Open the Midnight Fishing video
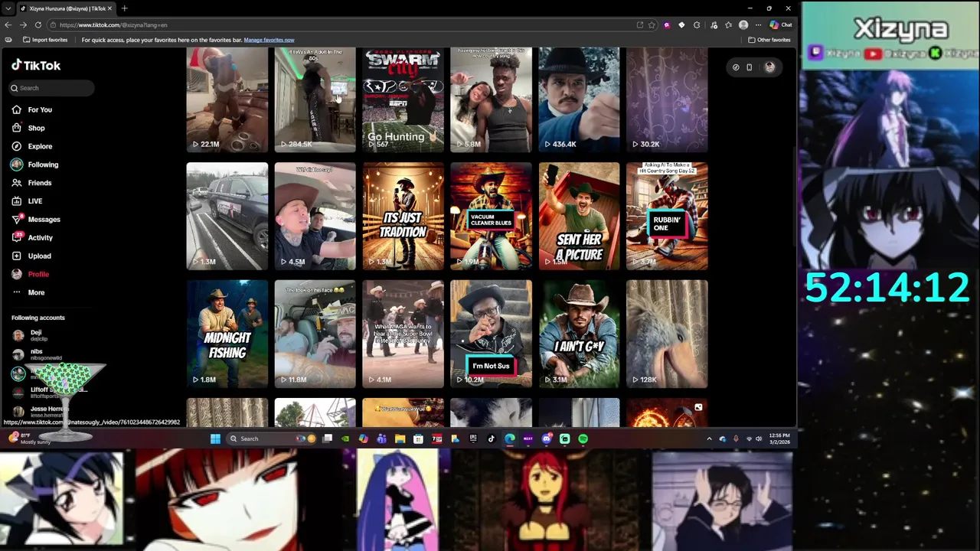The height and width of the screenshot is (551, 980). (x=227, y=334)
